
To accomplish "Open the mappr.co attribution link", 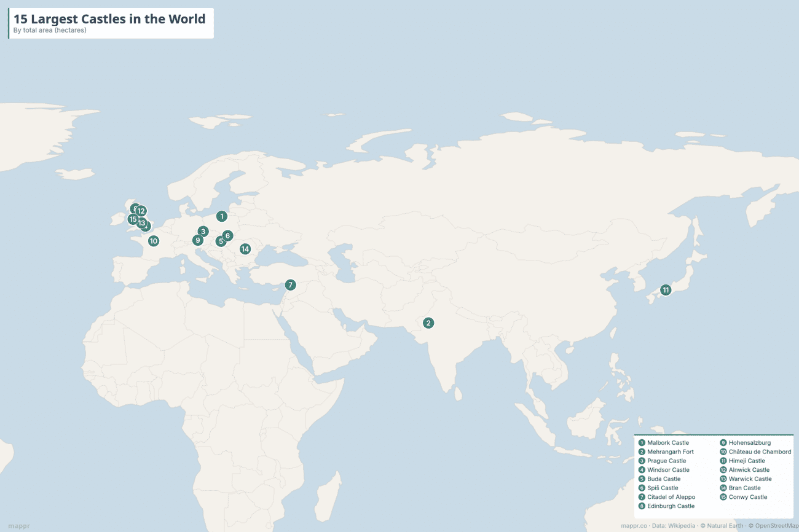I will pos(634,526).
